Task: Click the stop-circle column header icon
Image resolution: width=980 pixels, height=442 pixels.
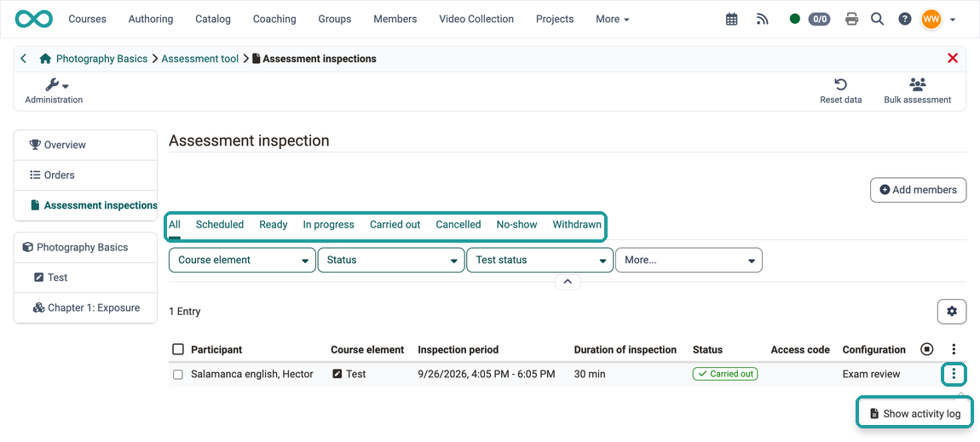Action: 927,350
